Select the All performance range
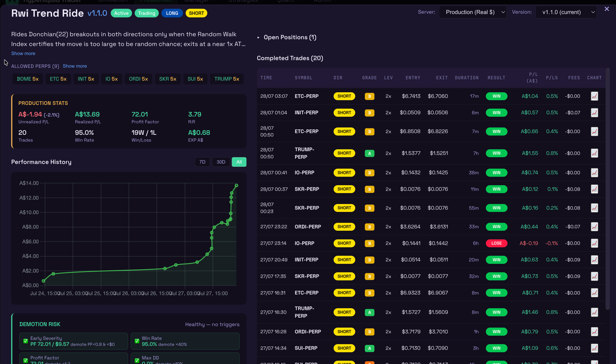The image size is (616, 364). [x=239, y=162]
